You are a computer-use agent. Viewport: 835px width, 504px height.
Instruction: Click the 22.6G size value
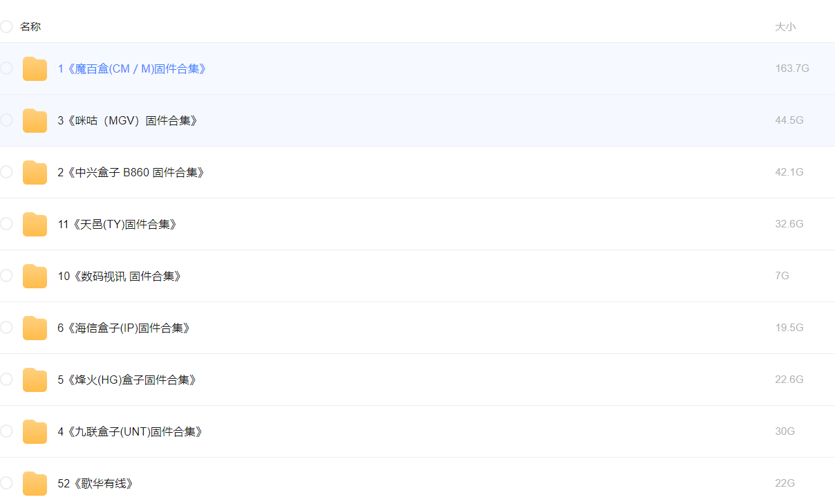tap(789, 380)
